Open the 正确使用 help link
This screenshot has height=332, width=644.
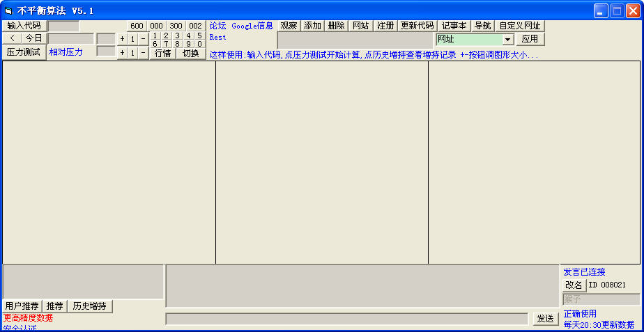coord(580,314)
